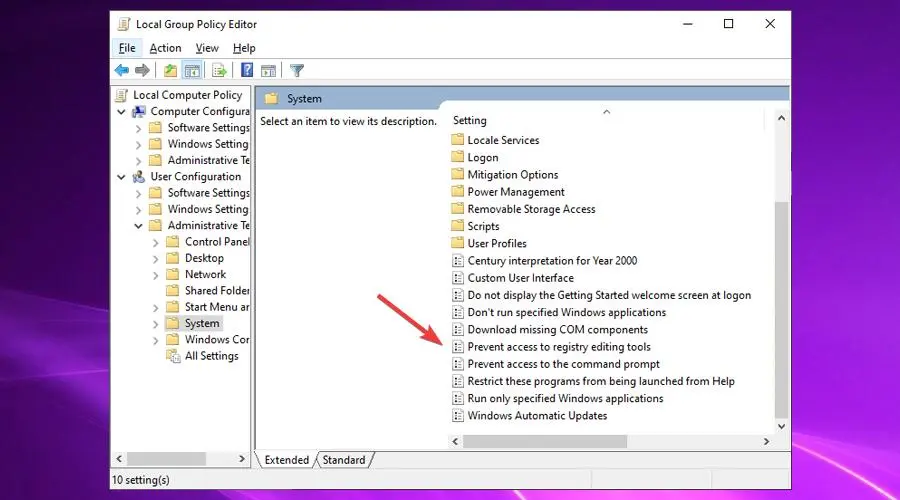Click the User Configuration icon in tree

click(x=139, y=177)
